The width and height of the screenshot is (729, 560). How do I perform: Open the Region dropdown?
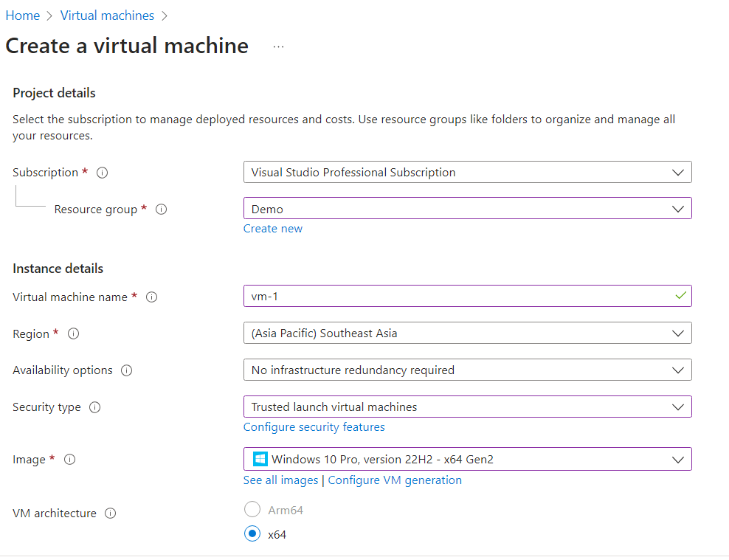tap(678, 333)
